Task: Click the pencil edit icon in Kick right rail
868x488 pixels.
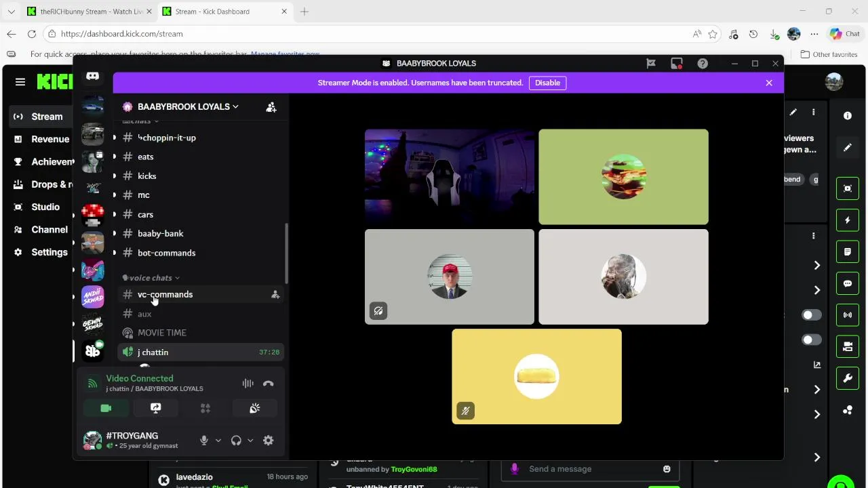Action: tap(848, 148)
